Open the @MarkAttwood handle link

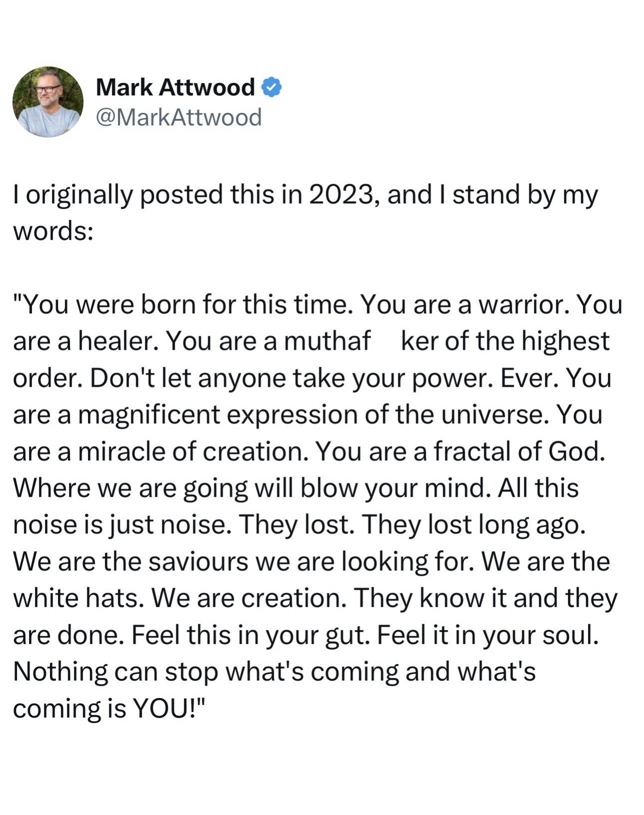point(178,117)
